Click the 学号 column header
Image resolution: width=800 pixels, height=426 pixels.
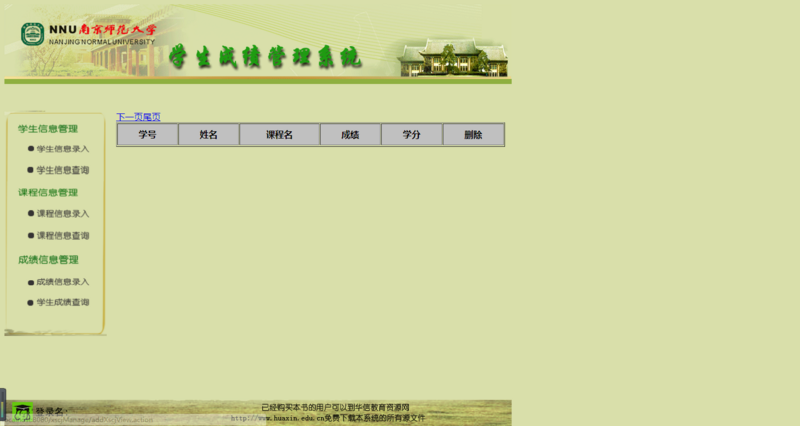[147, 135]
